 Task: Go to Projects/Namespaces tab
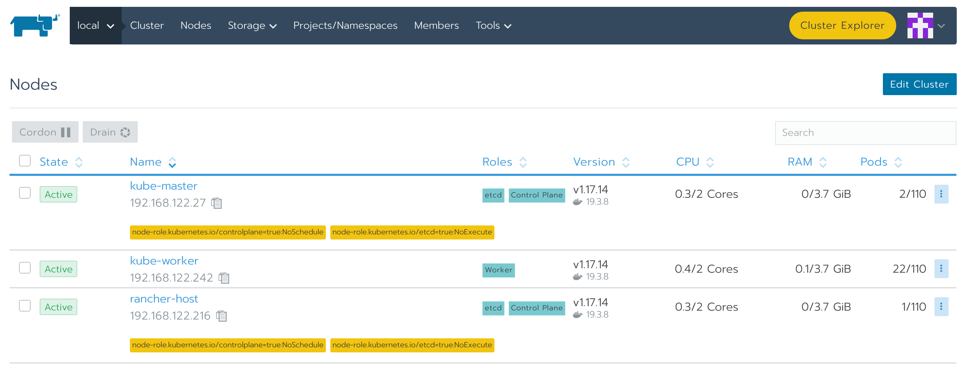345,26
